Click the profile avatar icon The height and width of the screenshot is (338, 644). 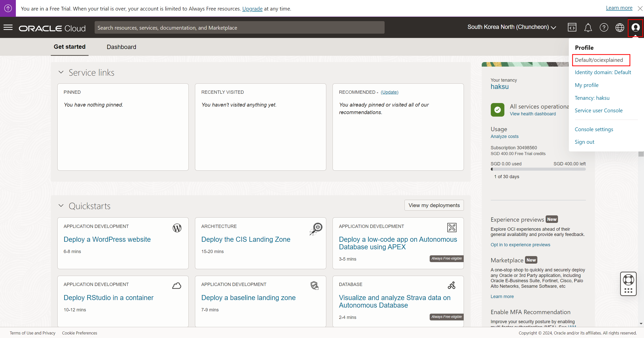[x=635, y=27]
